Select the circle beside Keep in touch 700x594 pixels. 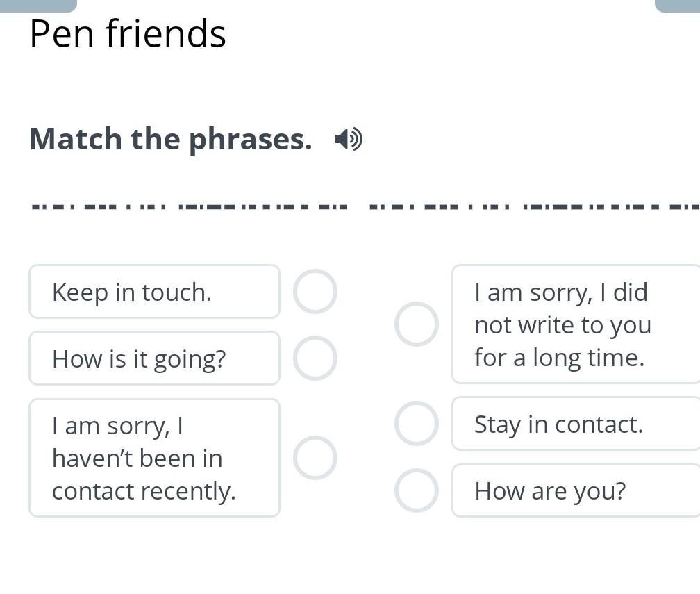[315, 292]
